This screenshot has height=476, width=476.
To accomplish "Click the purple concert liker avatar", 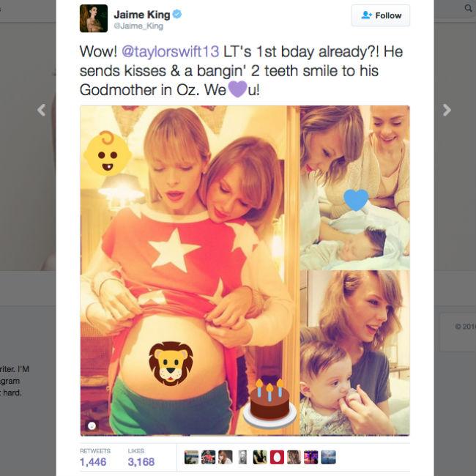I will tap(311, 457).
